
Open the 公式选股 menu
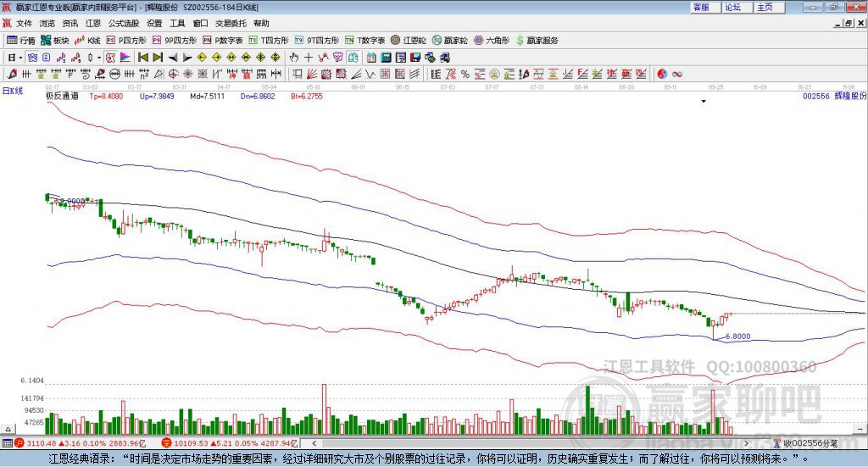[124, 23]
